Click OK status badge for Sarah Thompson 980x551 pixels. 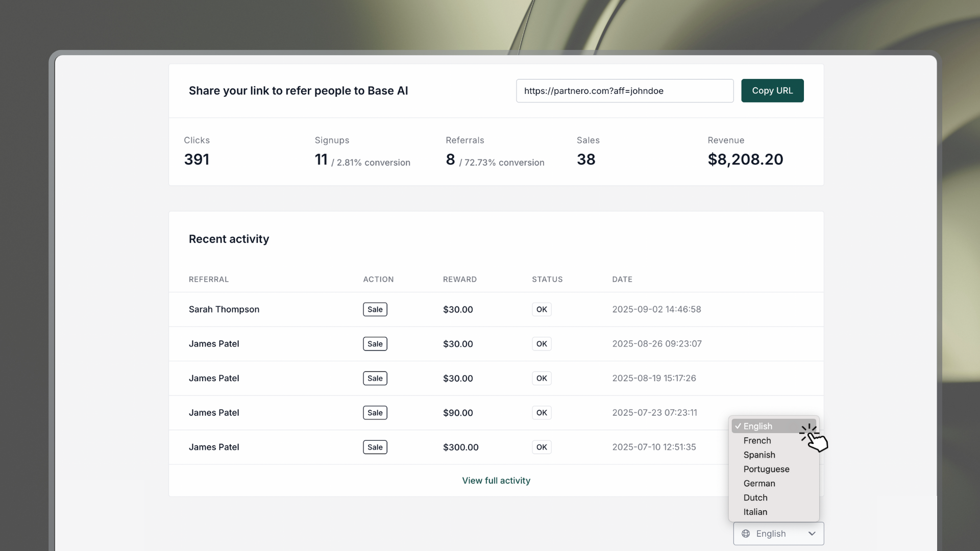542,310
